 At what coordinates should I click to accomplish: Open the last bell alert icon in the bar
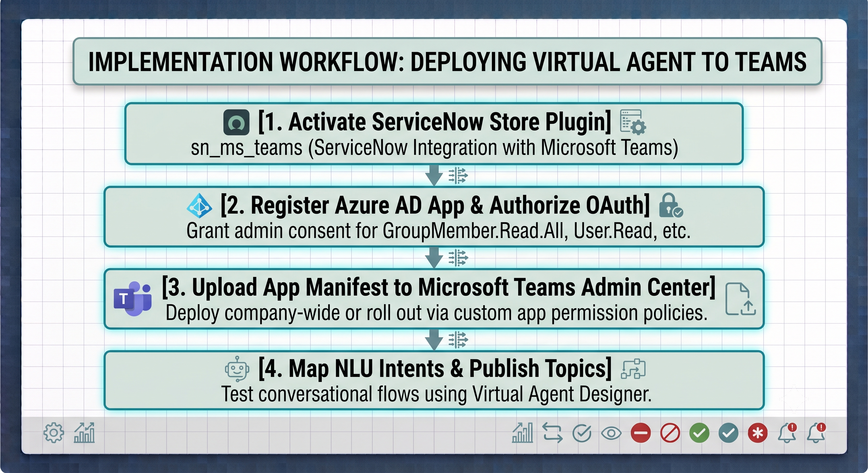click(817, 433)
